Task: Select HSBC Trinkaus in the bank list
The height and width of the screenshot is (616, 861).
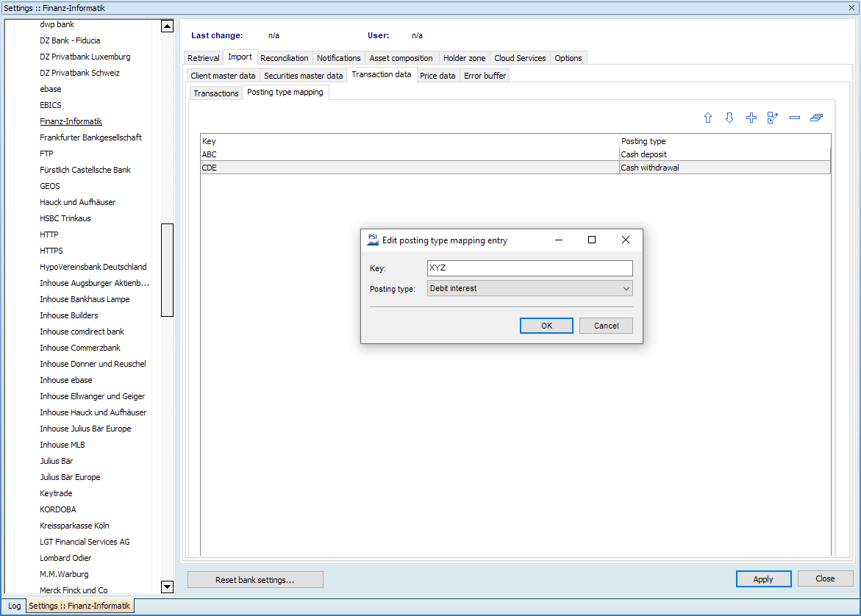Action: [x=65, y=218]
